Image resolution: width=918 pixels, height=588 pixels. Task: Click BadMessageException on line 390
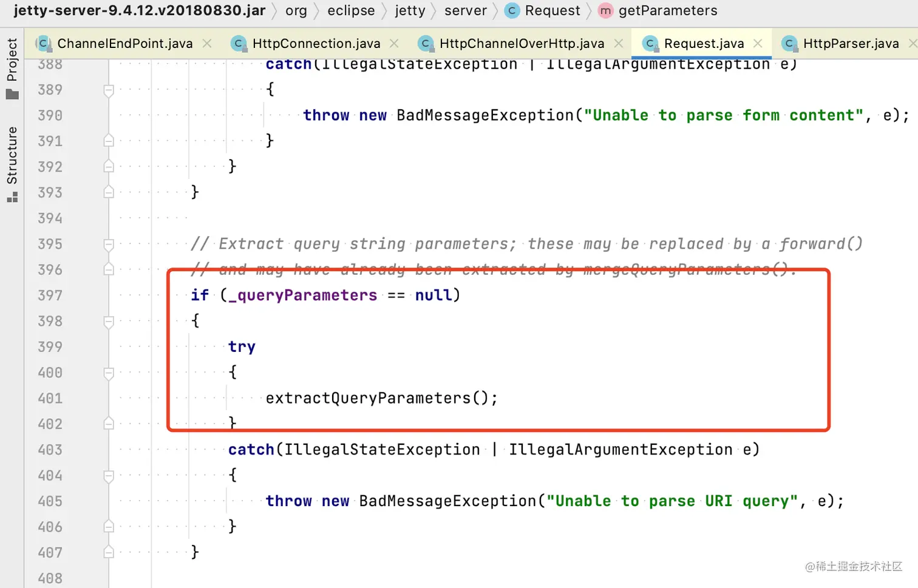point(485,115)
